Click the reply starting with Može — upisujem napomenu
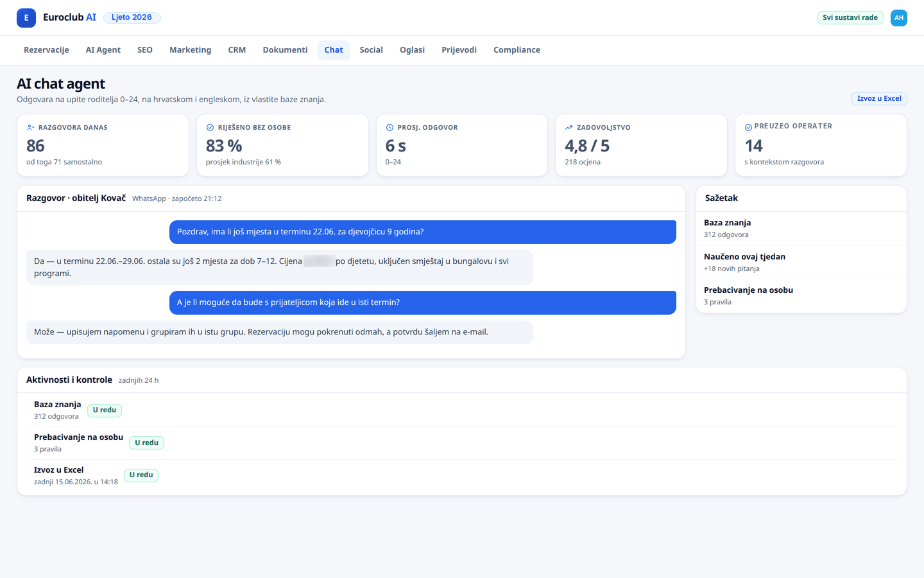Screen dimensions: 924x578 coord(279,332)
